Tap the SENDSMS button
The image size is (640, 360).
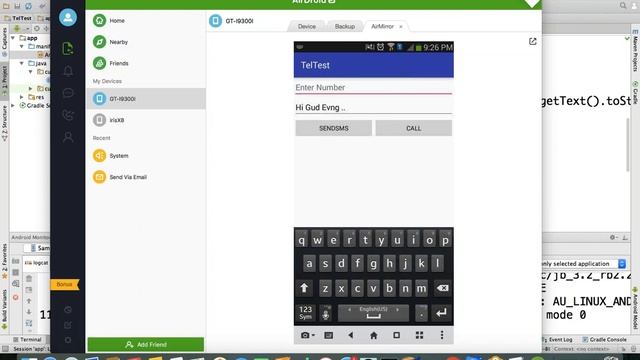point(333,128)
